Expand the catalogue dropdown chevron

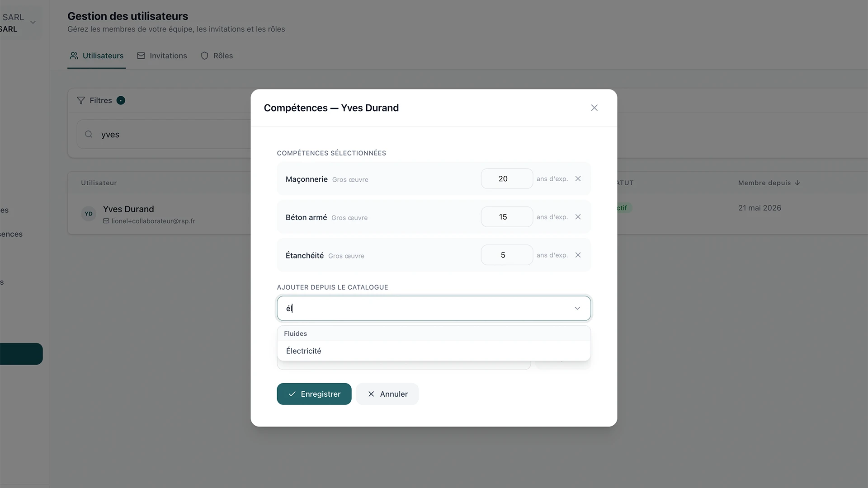(577, 308)
